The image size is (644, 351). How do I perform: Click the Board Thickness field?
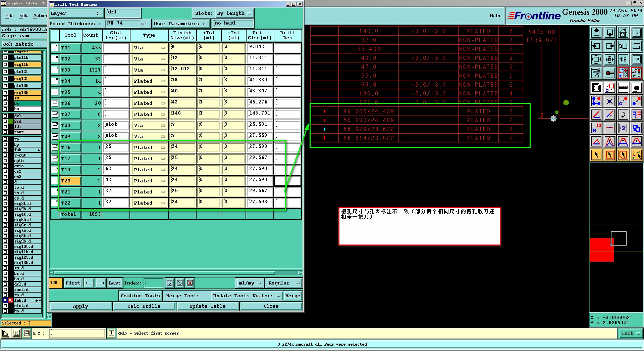123,24
